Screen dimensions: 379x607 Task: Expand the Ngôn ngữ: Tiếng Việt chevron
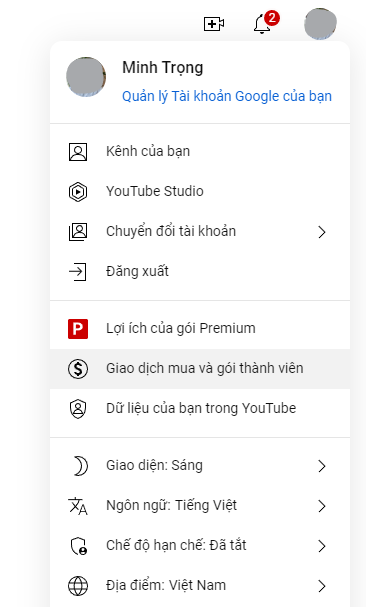(x=322, y=506)
